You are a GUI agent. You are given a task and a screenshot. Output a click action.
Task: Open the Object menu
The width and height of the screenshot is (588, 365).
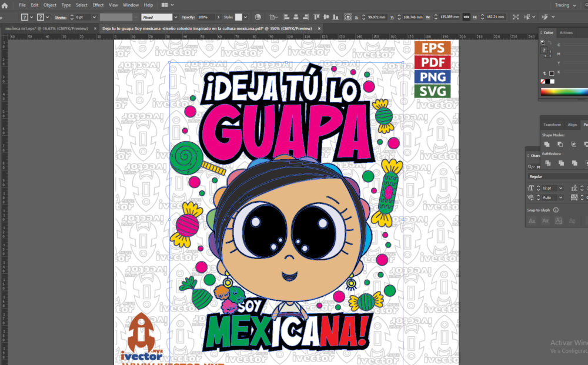tap(50, 5)
